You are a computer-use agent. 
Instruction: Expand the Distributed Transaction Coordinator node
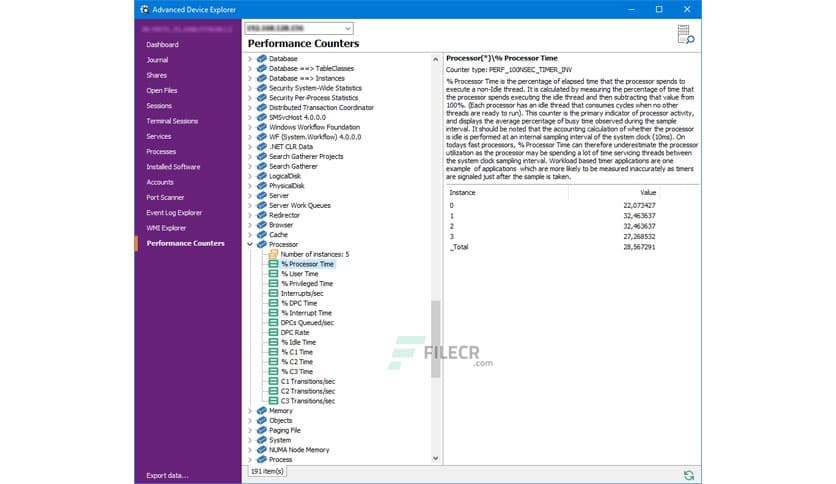(250, 108)
